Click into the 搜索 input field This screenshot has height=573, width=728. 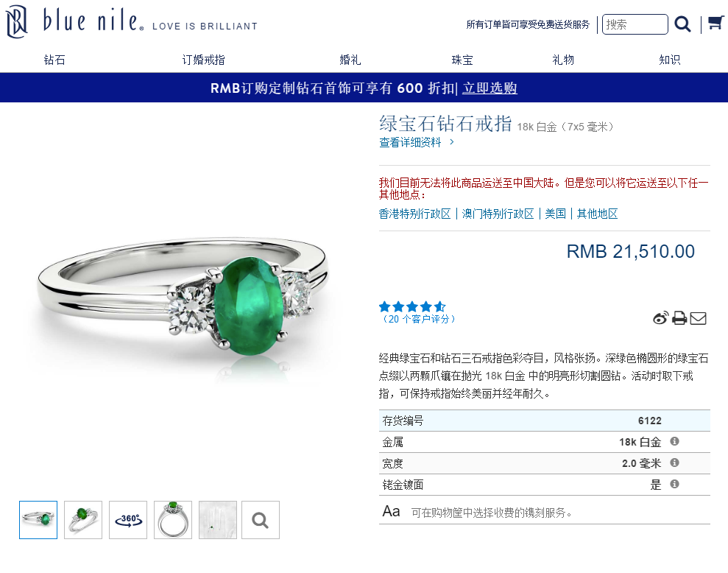point(635,24)
